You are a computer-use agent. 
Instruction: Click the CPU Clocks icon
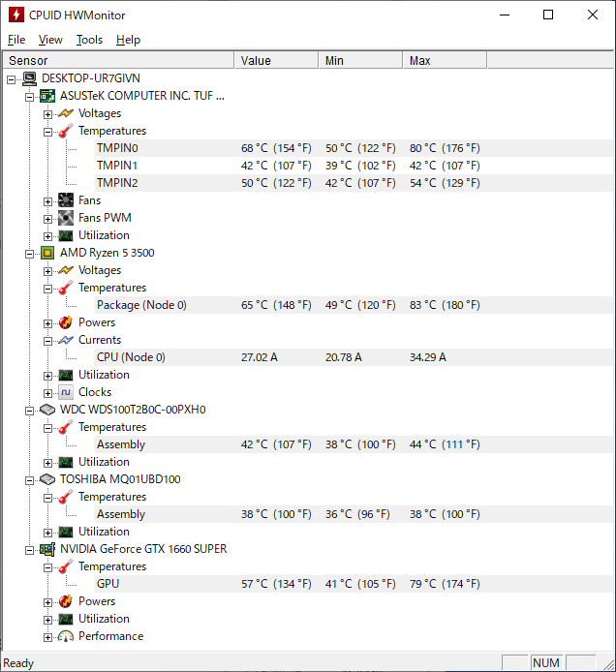click(66, 392)
